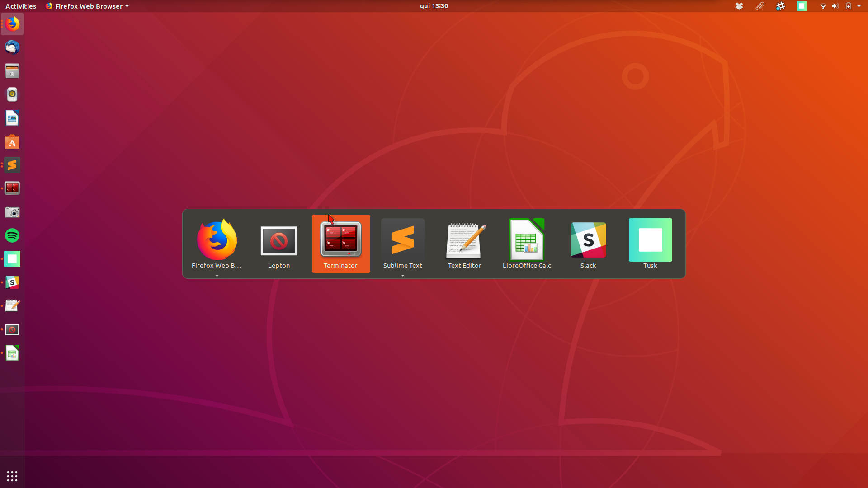Select Slack in the app switcher
Image resolution: width=868 pixels, height=488 pixels.
click(x=588, y=244)
